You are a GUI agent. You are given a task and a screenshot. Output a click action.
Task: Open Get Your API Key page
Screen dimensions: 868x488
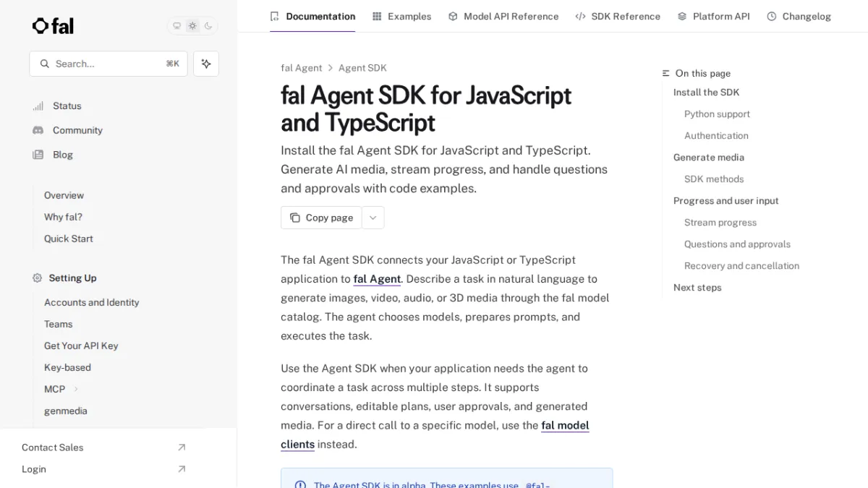point(81,346)
